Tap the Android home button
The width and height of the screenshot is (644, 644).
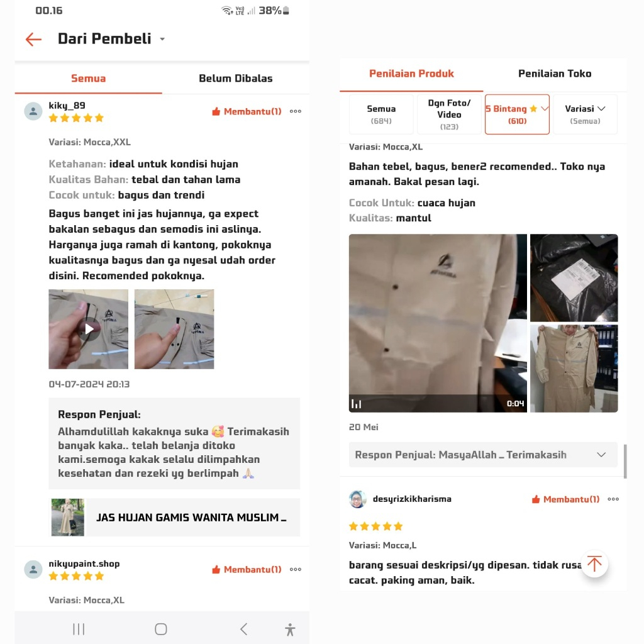[x=160, y=629]
